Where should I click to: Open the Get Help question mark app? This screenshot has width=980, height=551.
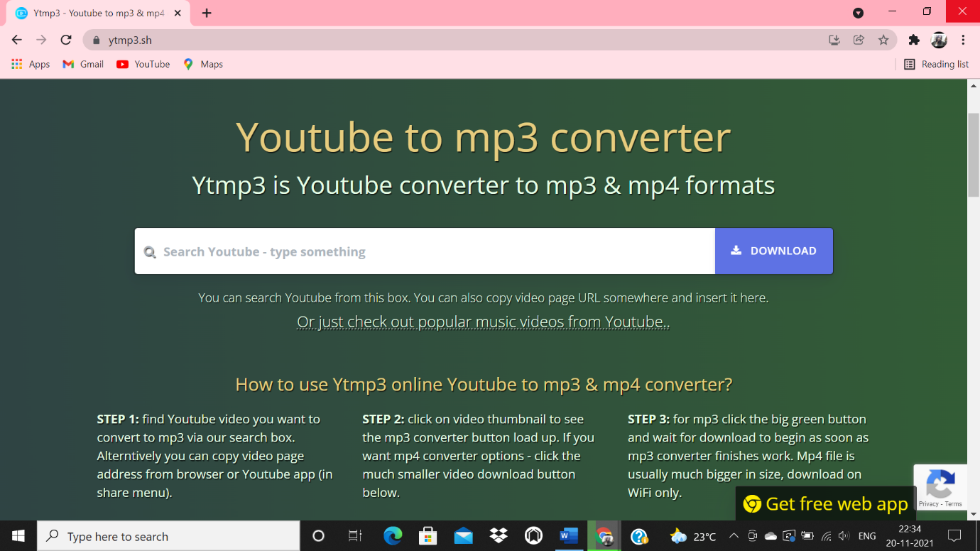(639, 536)
